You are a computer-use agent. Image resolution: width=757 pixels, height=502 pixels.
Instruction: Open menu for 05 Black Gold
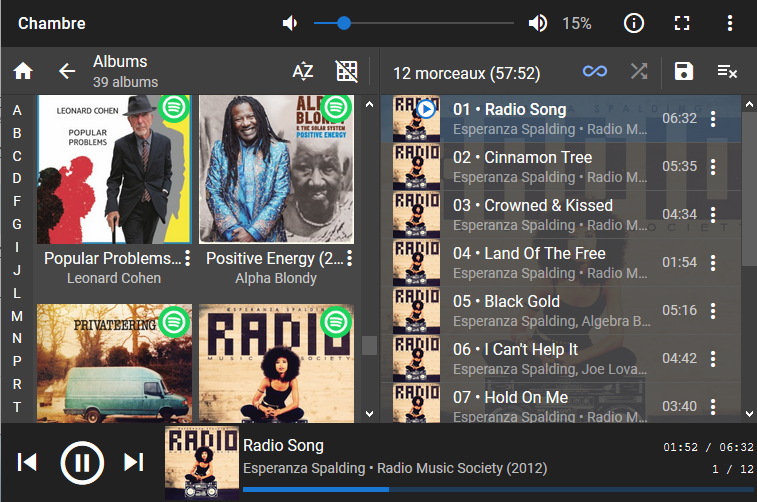point(713,311)
